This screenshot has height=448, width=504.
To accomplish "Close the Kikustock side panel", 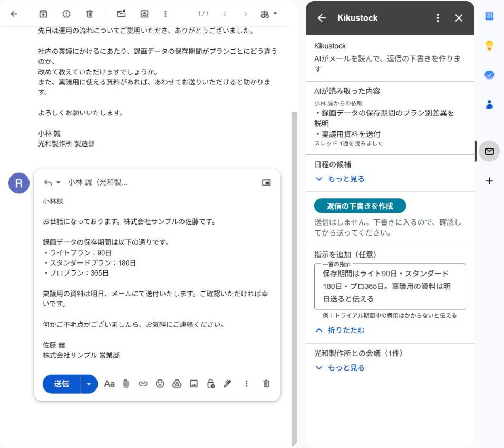I will coord(459,18).
